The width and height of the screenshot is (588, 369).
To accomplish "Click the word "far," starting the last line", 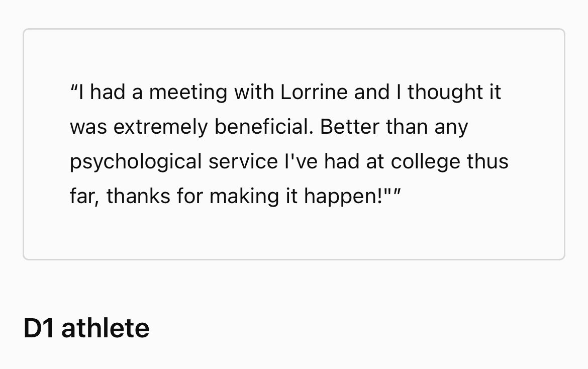I will coord(84,196).
